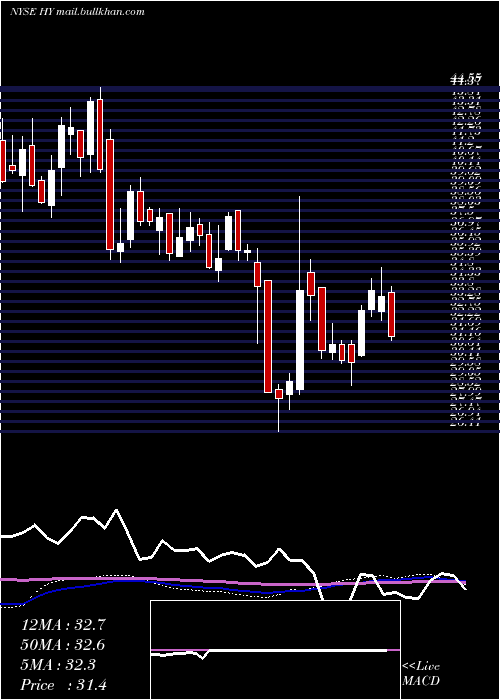
Task: Click the 12MA : 32.7 value
Action: coord(63,625)
